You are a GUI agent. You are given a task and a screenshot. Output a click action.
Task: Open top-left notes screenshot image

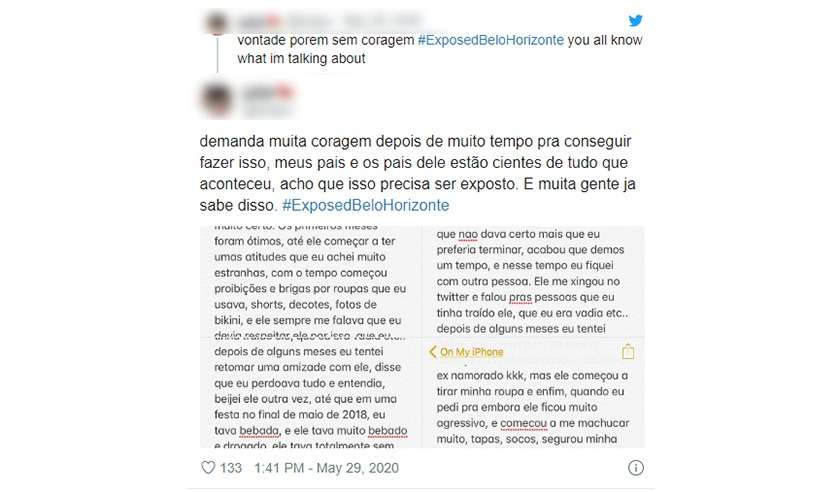coord(311,281)
